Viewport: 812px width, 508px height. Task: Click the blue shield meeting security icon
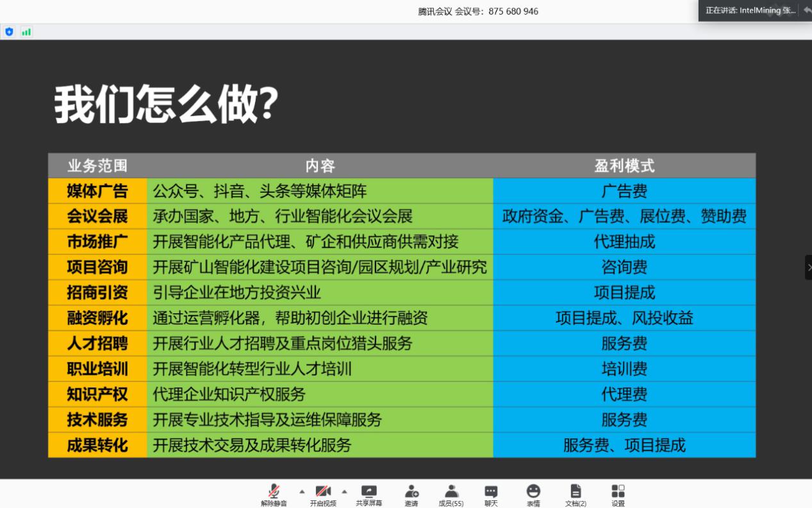point(9,31)
